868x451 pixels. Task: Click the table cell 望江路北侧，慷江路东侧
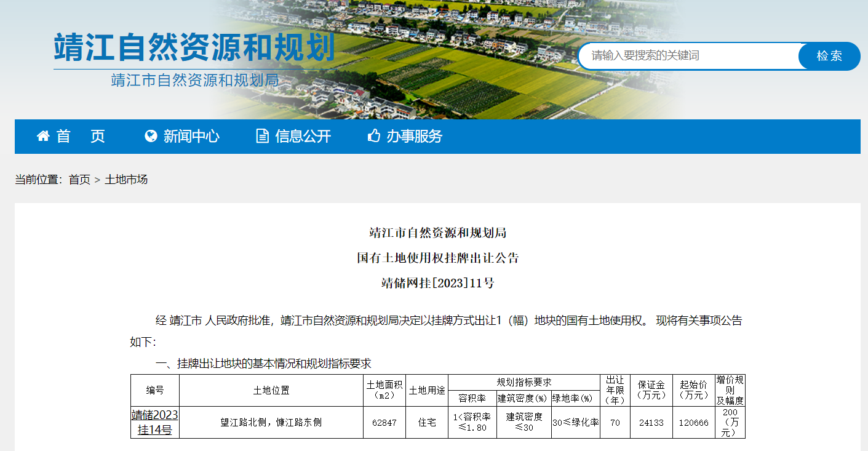pos(271,423)
